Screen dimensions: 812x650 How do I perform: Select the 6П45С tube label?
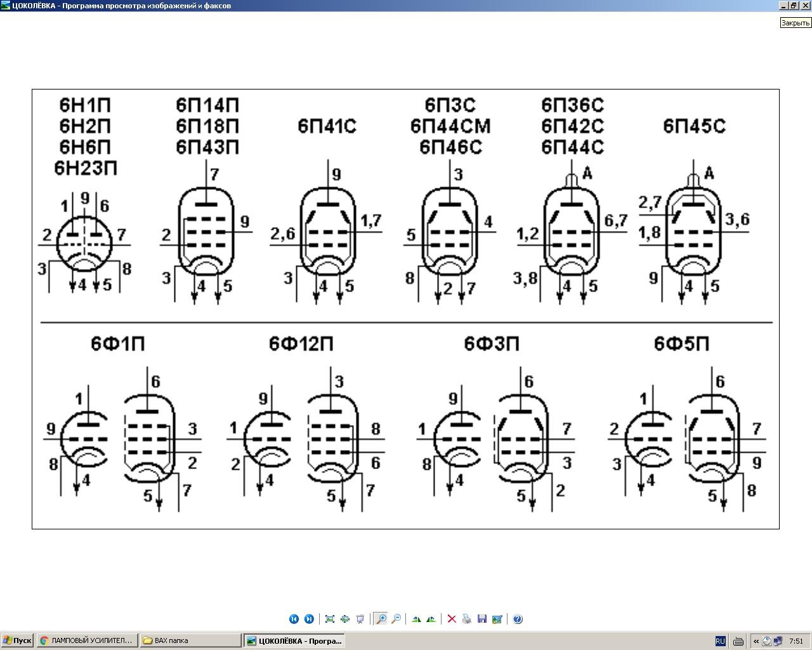point(694,126)
